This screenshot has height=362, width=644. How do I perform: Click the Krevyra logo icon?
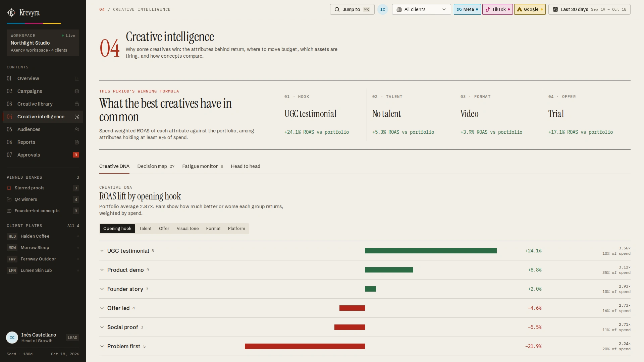click(11, 13)
